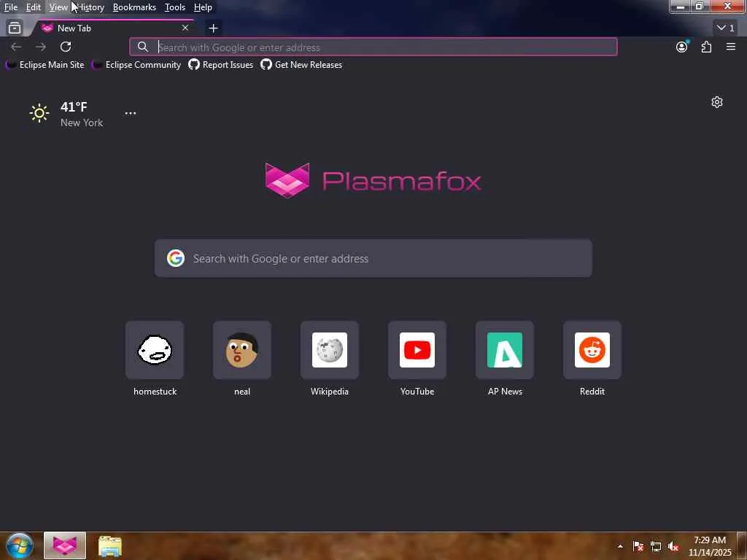The image size is (747, 560).
Task: Open Eclipse Main Site bookmark
Action: pos(45,65)
